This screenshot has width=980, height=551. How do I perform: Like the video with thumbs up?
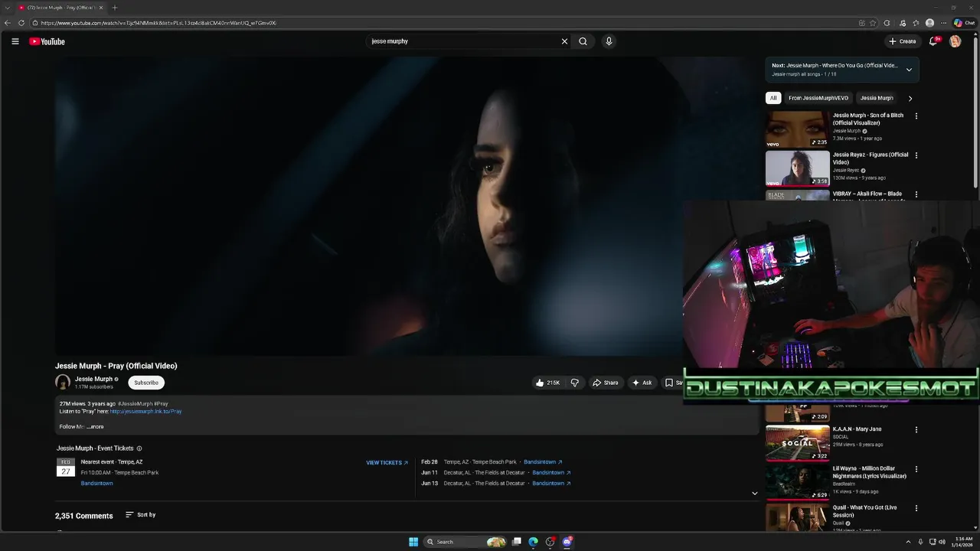[547, 383]
